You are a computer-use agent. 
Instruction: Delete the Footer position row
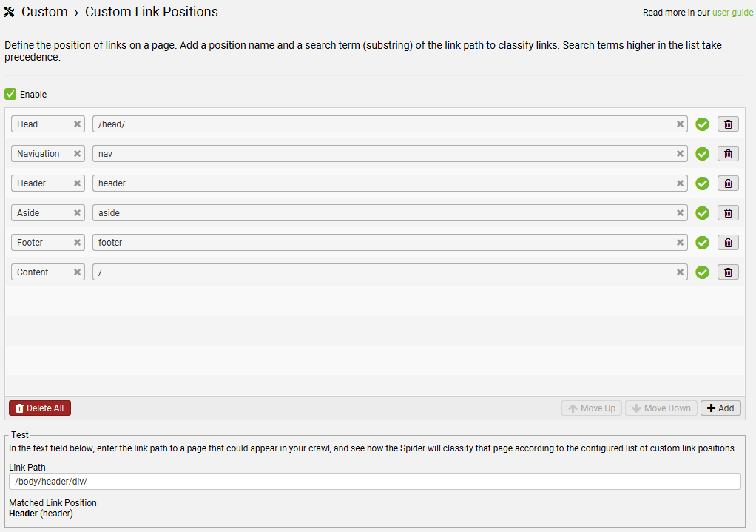(x=728, y=243)
